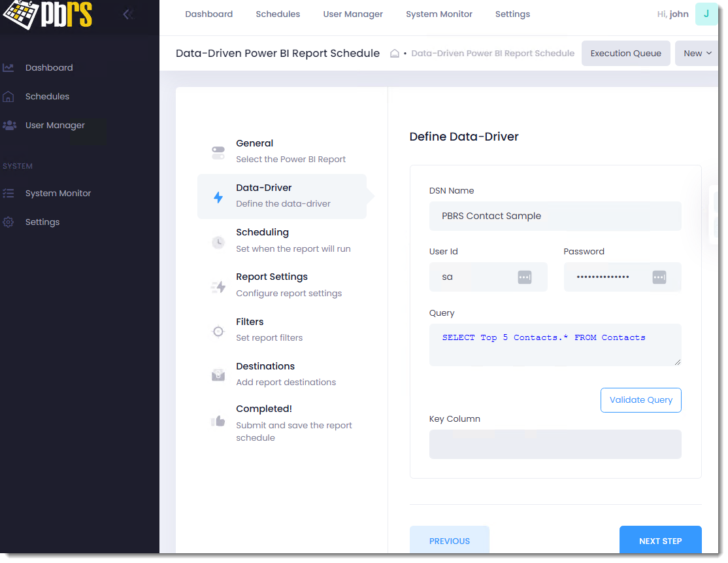Click the User Id input field
The width and height of the screenshot is (728, 563).
click(x=488, y=277)
